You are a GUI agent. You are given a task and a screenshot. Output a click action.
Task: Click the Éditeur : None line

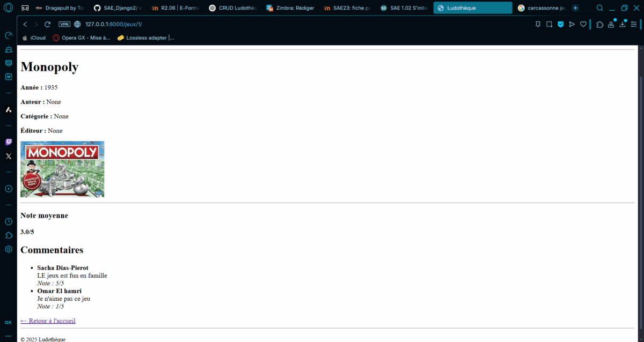pos(41,131)
